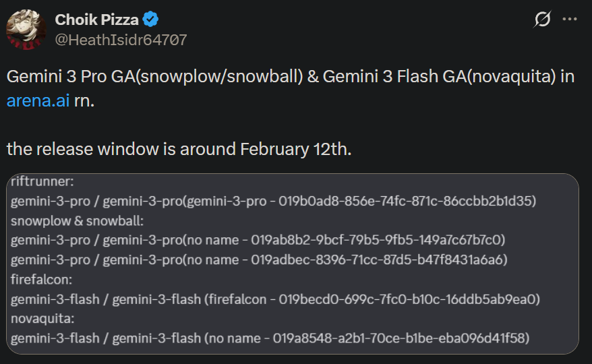This screenshot has height=364, width=592.
Task: Click the blue verified badge
Action: 152,20
